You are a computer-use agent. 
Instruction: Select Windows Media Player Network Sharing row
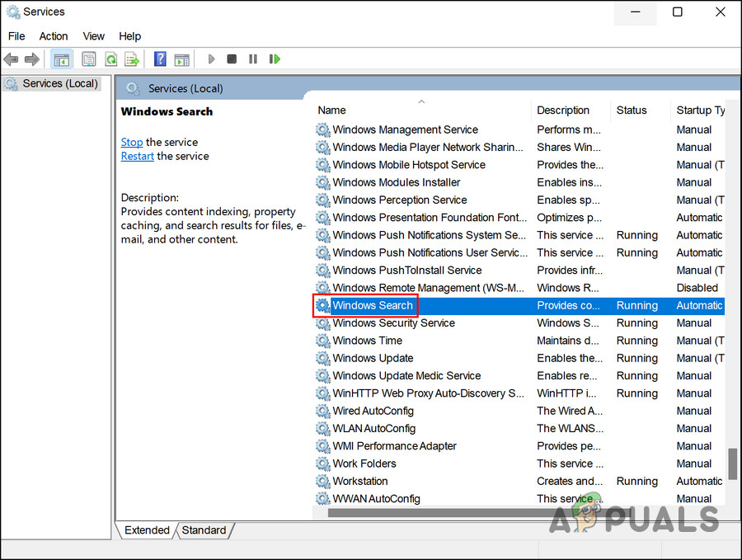pyautogui.click(x=519, y=148)
